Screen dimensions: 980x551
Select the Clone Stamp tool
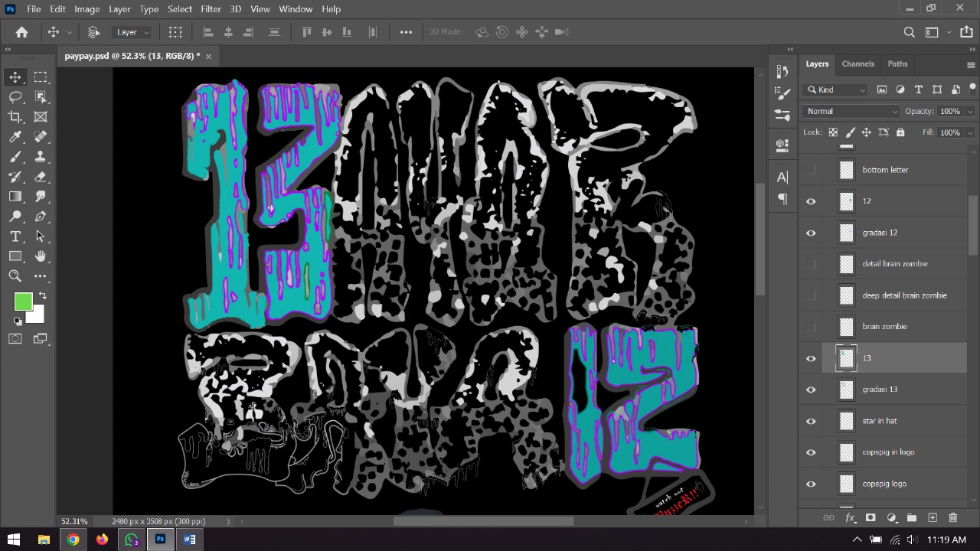41,157
